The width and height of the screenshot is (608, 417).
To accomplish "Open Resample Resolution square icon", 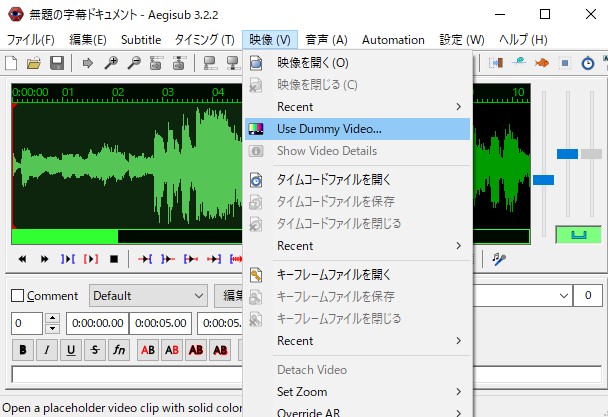I will [x=565, y=63].
